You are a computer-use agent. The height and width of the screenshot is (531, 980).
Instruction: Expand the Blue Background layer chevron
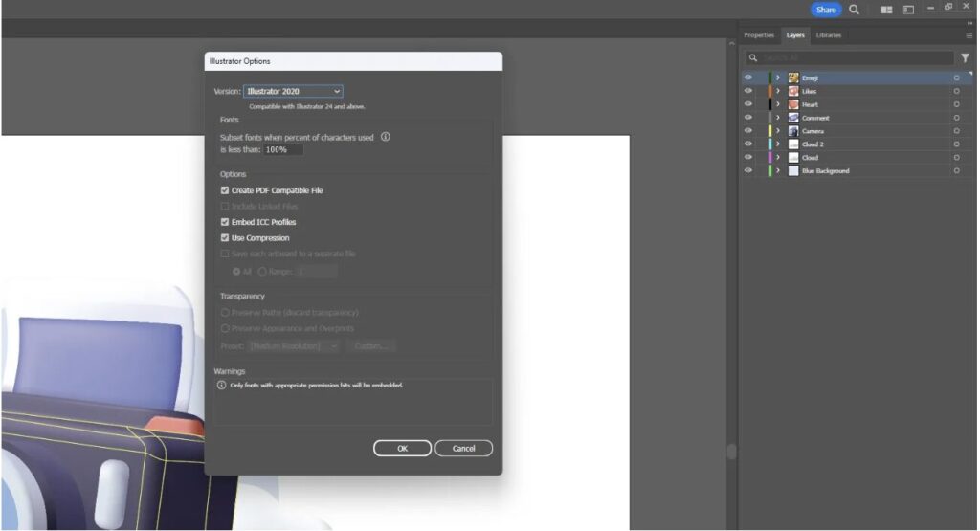click(778, 170)
